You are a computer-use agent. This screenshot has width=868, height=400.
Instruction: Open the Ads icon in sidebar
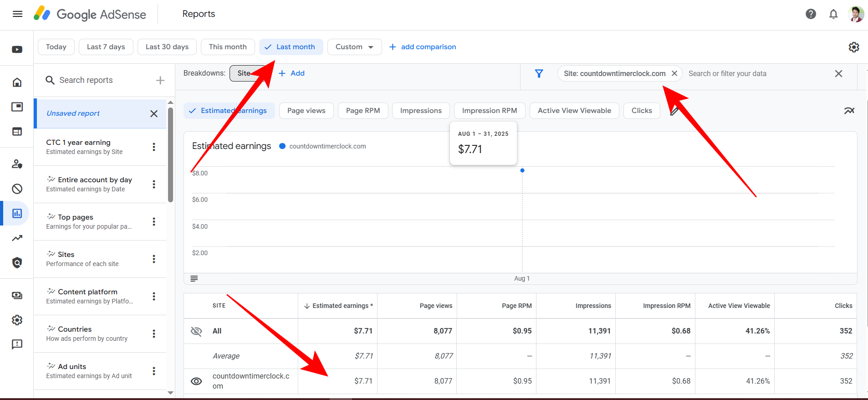pos(17,107)
